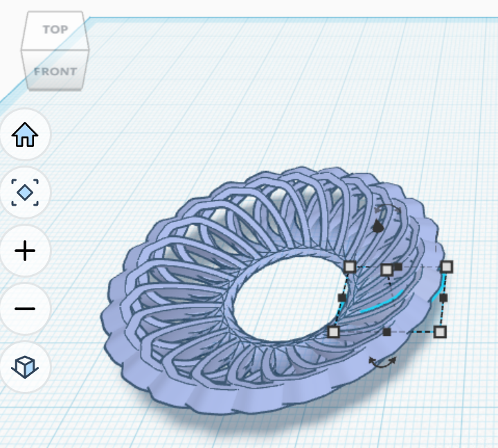Viewport: 498px width, 448px height.
Task: Select the top-left white corner resize handle
Action: click(x=350, y=267)
